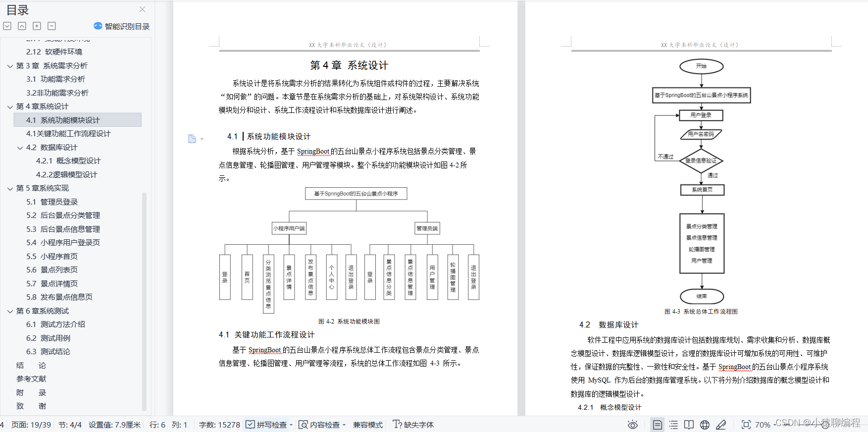
Task: Go to 6.1 测试方法介绍 in outline
Action: tap(55, 324)
